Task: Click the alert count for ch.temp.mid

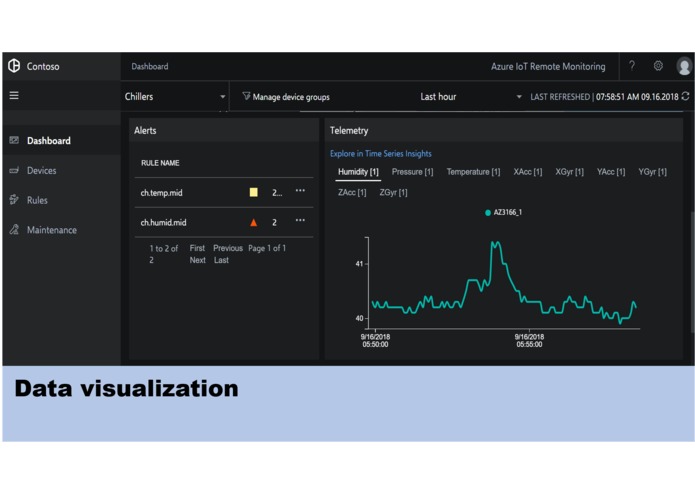Action: 277,193
